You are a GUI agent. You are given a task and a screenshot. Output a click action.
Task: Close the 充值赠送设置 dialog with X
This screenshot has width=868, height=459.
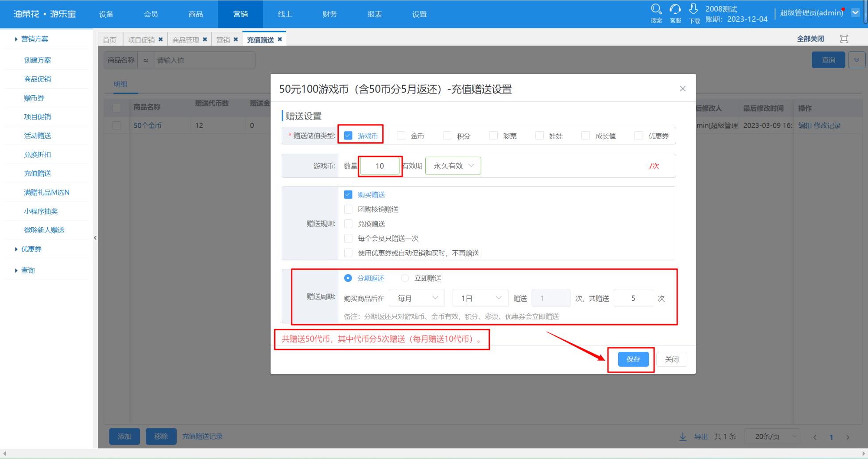(x=682, y=89)
